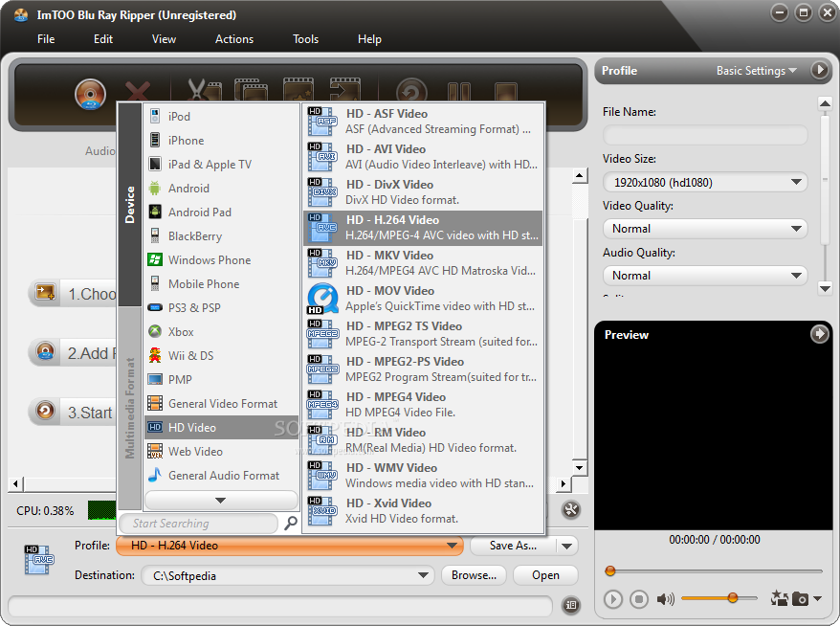Click the snapshot camera icon in preview
This screenshot has width=840, height=626.
pyautogui.click(x=800, y=598)
